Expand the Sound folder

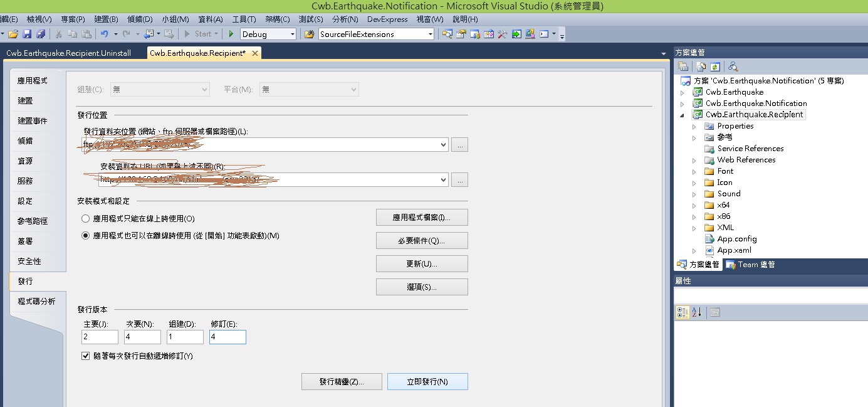click(x=694, y=194)
